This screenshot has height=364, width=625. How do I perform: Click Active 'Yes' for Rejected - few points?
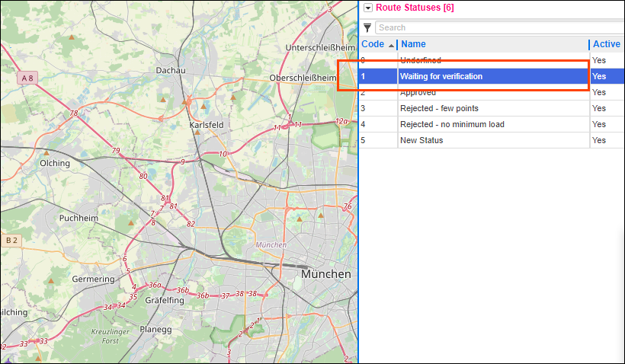[598, 108]
